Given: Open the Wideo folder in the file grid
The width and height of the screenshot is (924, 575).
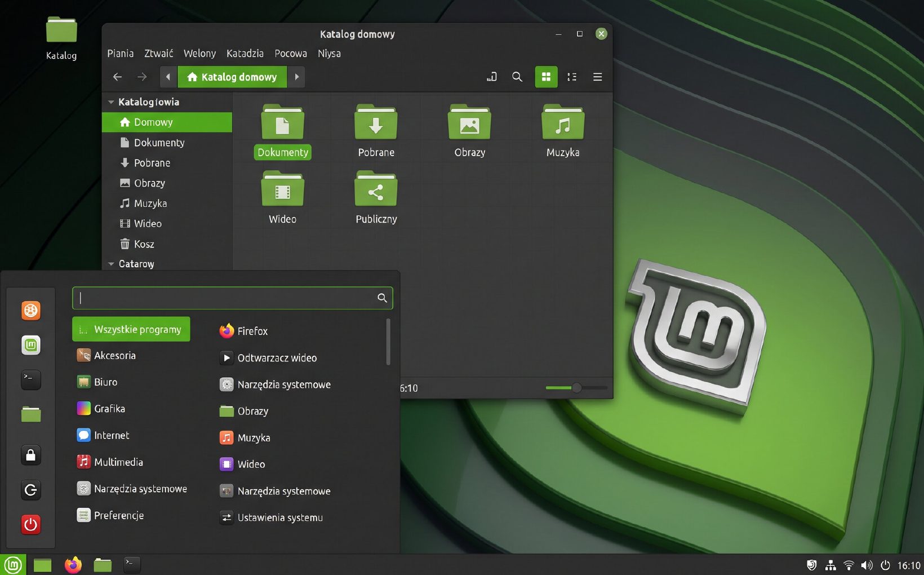Looking at the screenshot, I should tap(282, 189).
